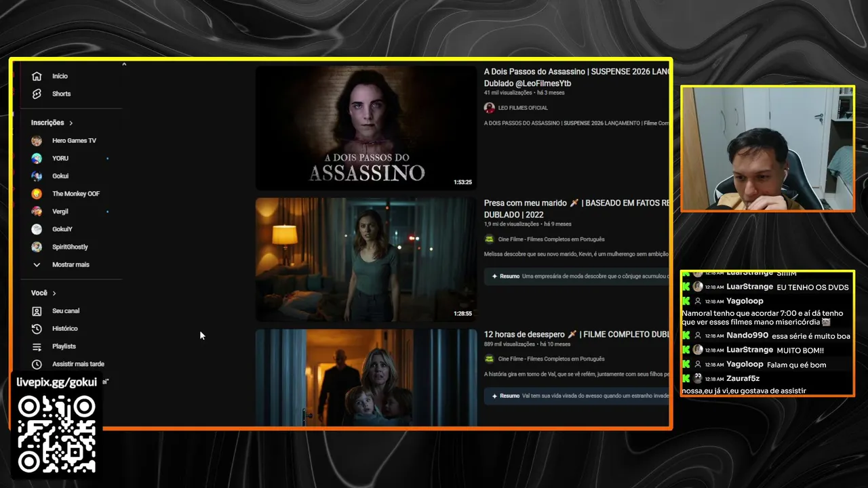The height and width of the screenshot is (488, 868).
Task: Click the Playlists icon in sidebar
Action: pyautogui.click(x=37, y=346)
